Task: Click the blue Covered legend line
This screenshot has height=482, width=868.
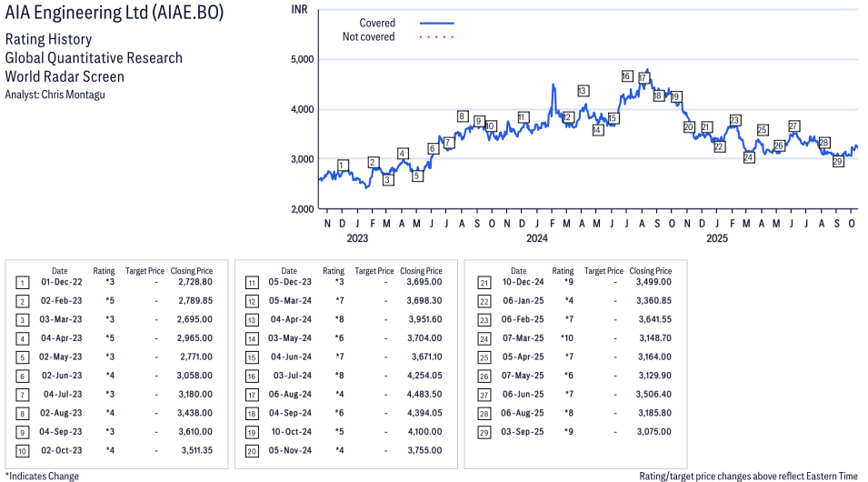Action: 436,22
